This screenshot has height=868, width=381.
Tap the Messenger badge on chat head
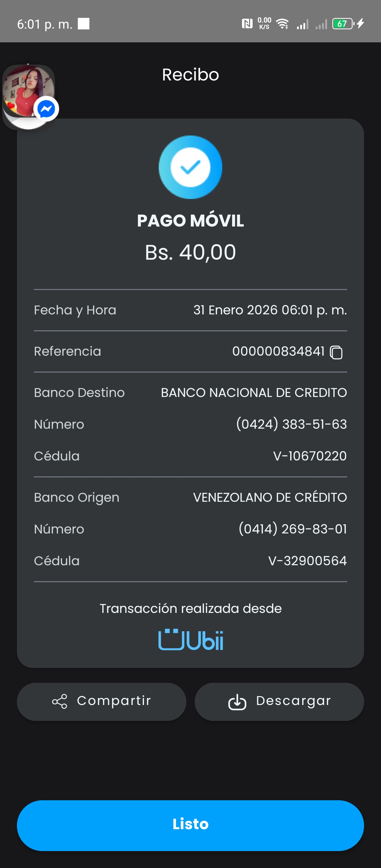pyautogui.click(x=46, y=109)
